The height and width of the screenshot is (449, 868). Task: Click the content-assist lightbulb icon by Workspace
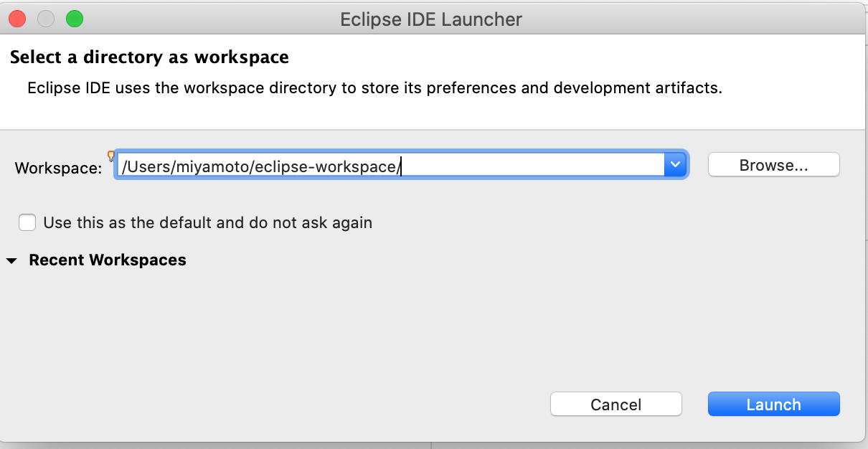[x=111, y=156]
